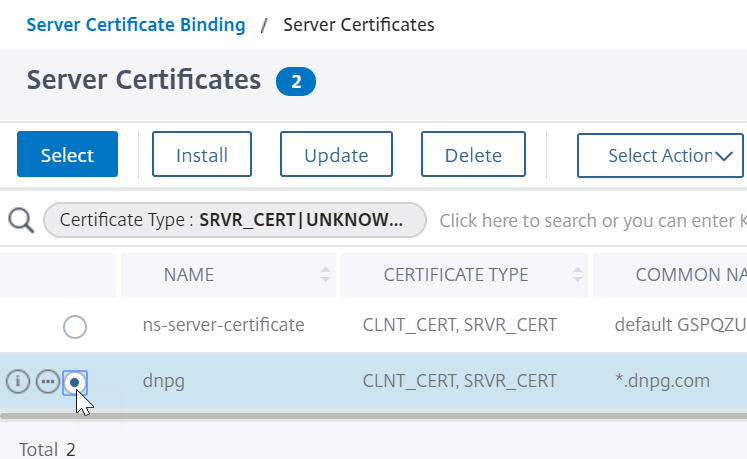Open the Certificate Type filter chip
This screenshot has height=459, width=747.
click(x=235, y=220)
